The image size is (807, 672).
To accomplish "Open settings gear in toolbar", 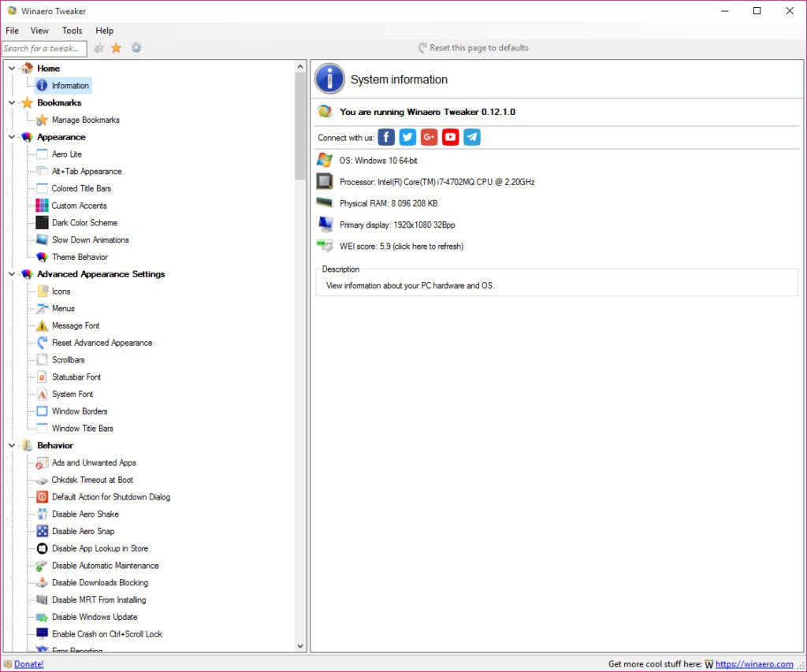I will 136,48.
